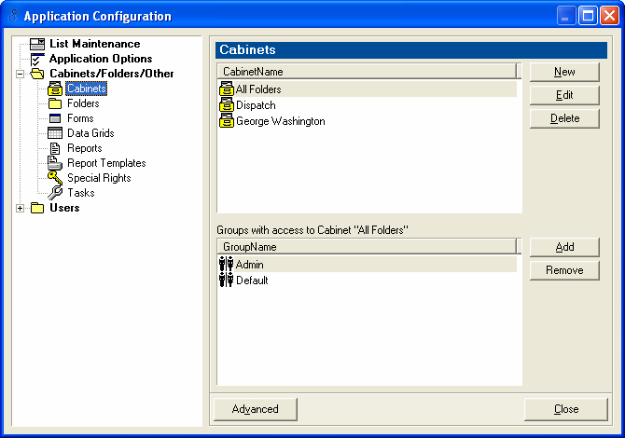Click the Default group people icon

[226, 280]
